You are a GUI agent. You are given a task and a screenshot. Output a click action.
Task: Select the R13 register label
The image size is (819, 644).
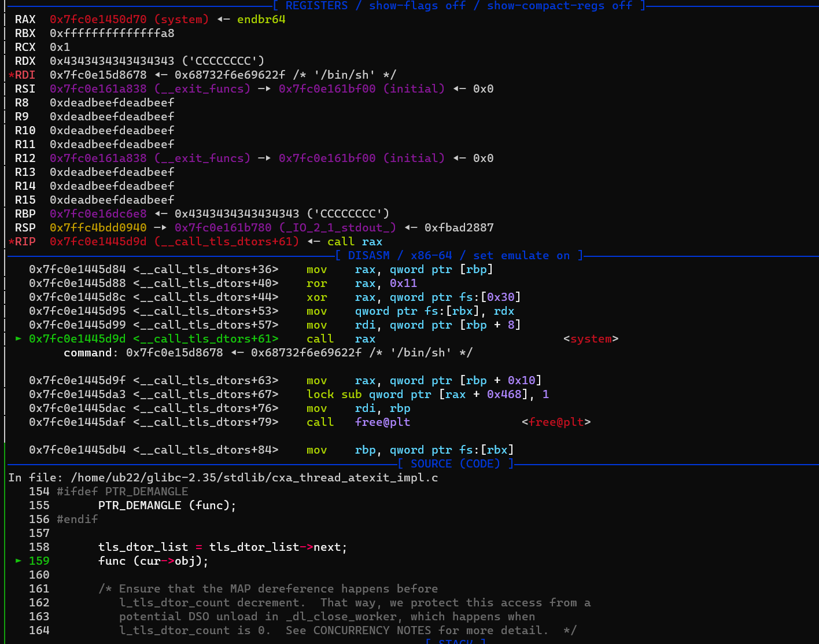pyautogui.click(x=25, y=172)
